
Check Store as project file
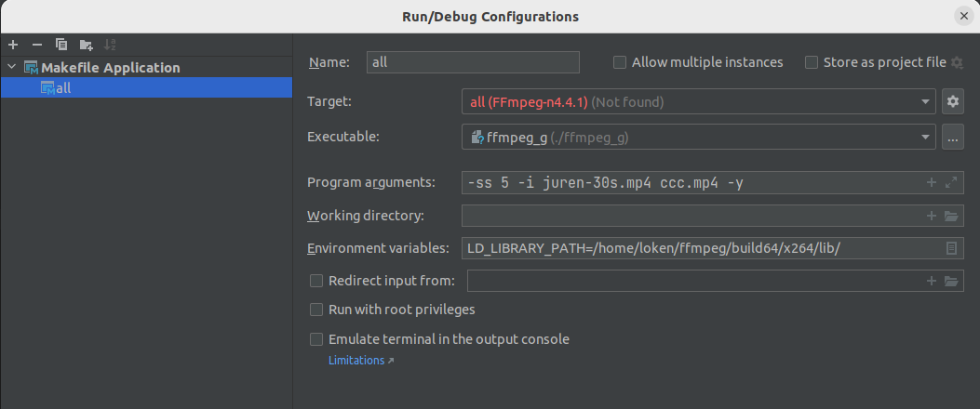[812, 62]
